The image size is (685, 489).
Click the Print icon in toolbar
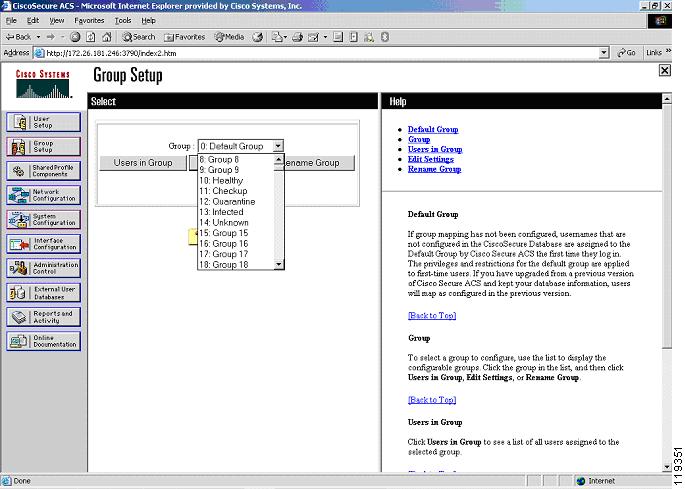(x=298, y=37)
